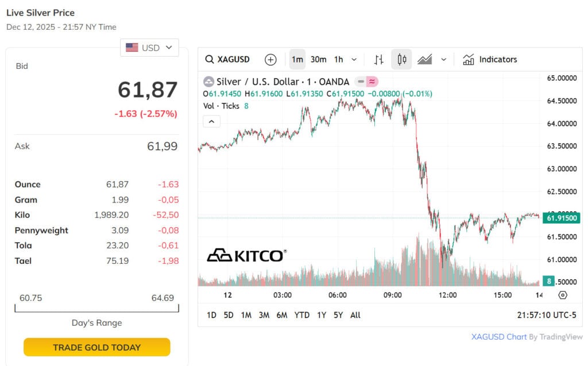This screenshot has width=588, height=366.
Task: Click the market status dash indicator pill
Action: pyautogui.click(x=360, y=81)
